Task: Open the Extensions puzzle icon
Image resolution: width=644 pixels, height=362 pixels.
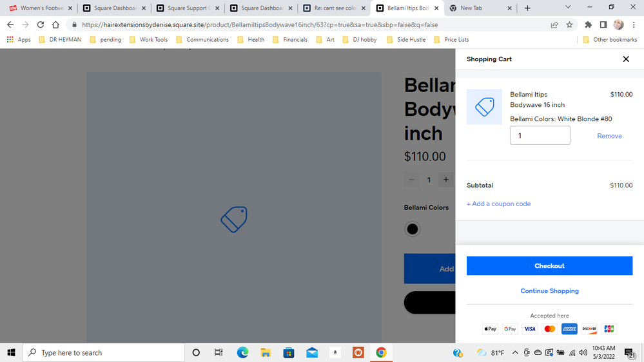Action: pyautogui.click(x=588, y=24)
